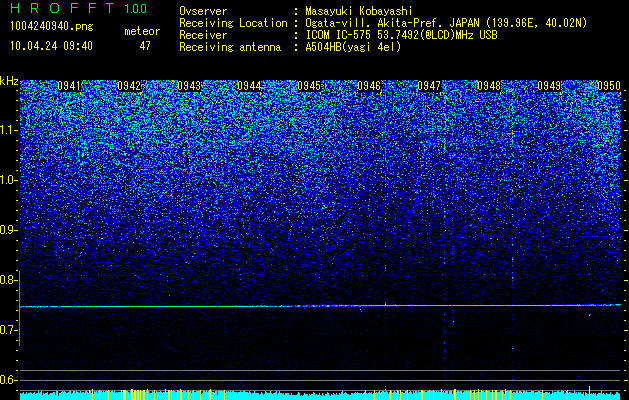Click the 'Receiving Location' label
629x400 pixels.
point(233,23)
